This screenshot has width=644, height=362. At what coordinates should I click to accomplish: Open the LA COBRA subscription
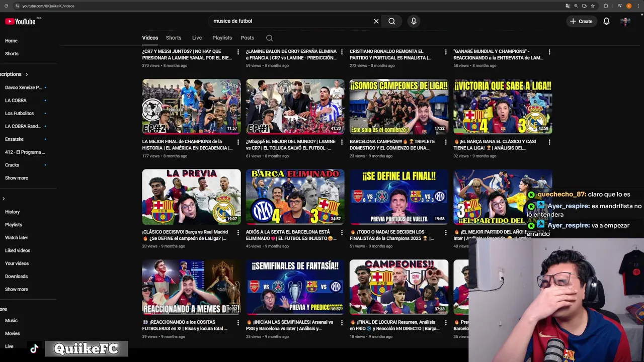pos(16,101)
